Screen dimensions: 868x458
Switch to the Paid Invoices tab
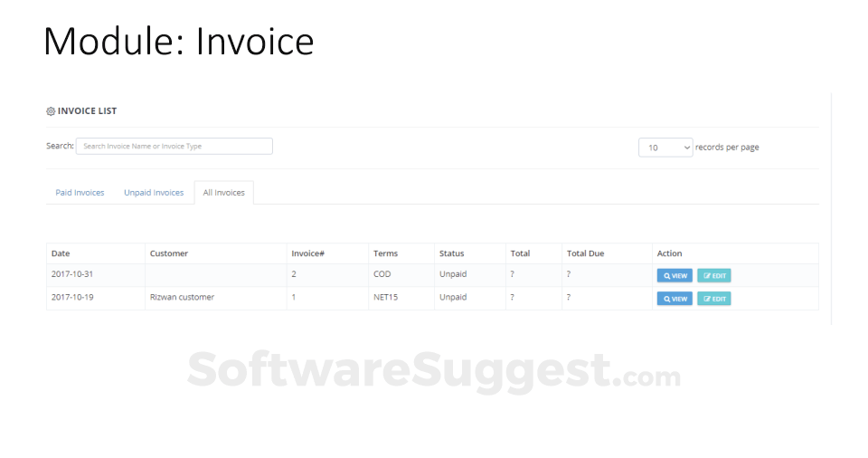tap(80, 193)
